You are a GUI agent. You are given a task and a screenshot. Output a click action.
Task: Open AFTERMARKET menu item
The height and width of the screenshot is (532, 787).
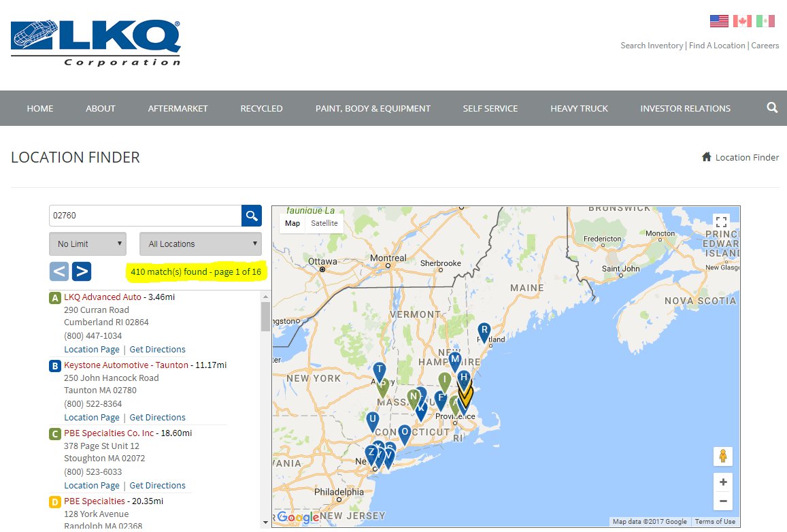coord(178,108)
